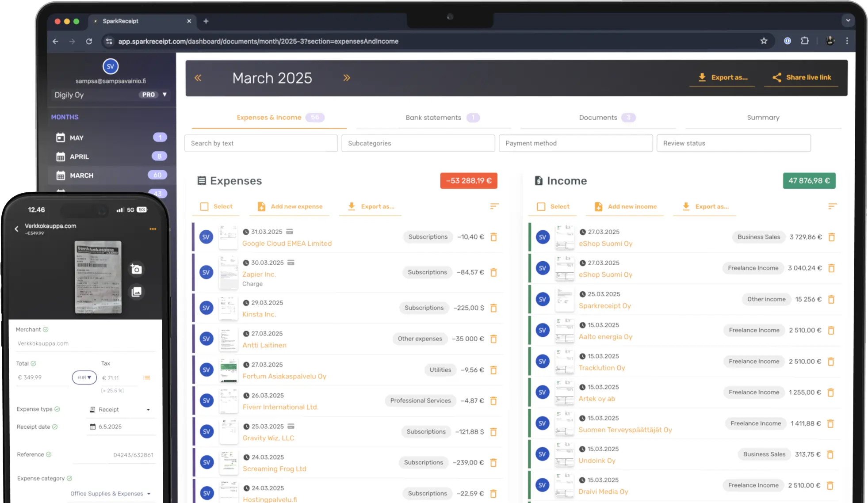Open browser extensions puzzle icon
The image size is (868, 503).
pyautogui.click(x=805, y=41)
